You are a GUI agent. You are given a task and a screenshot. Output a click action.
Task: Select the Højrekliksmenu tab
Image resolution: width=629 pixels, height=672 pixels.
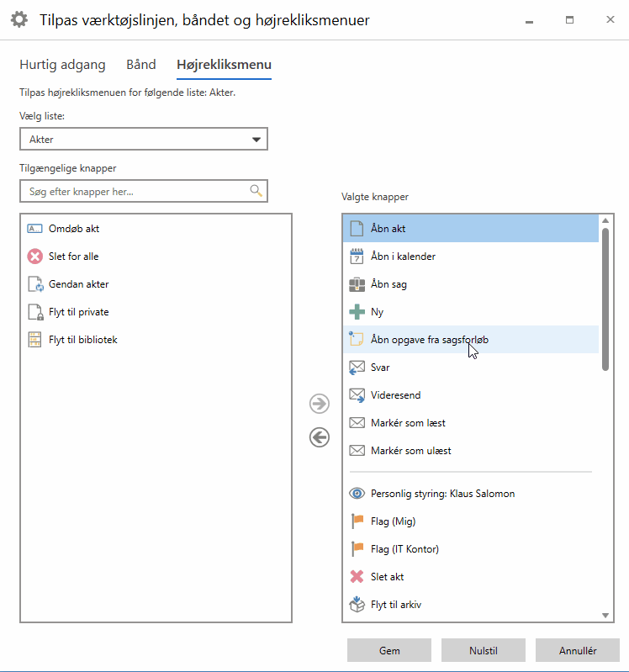(x=224, y=64)
